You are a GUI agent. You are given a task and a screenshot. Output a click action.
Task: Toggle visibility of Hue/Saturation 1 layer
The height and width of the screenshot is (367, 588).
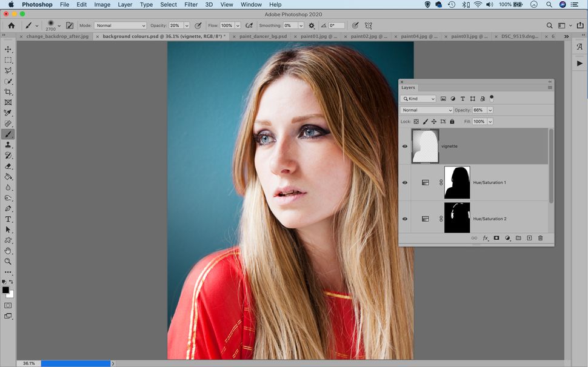click(405, 182)
